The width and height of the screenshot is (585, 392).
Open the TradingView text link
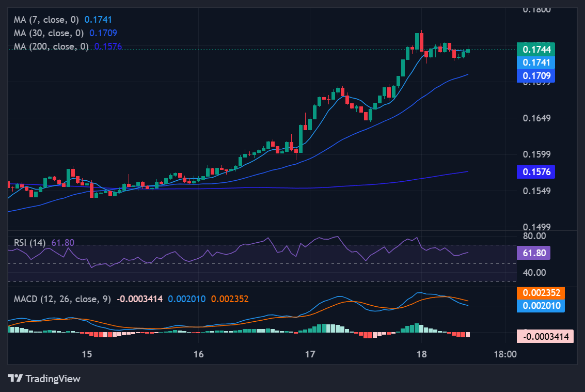pos(53,379)
